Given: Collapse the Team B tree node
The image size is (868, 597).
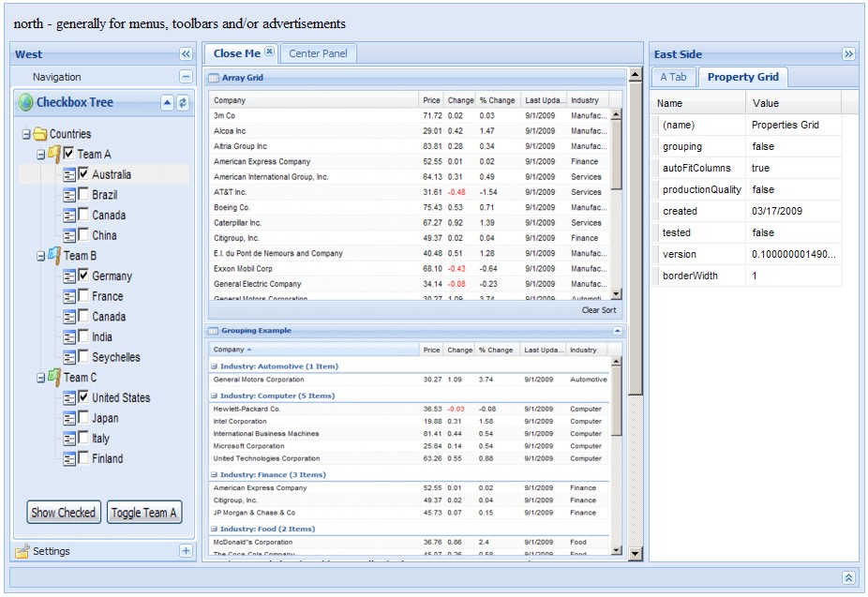Looking at the screenshot, I should pos(40,256).
